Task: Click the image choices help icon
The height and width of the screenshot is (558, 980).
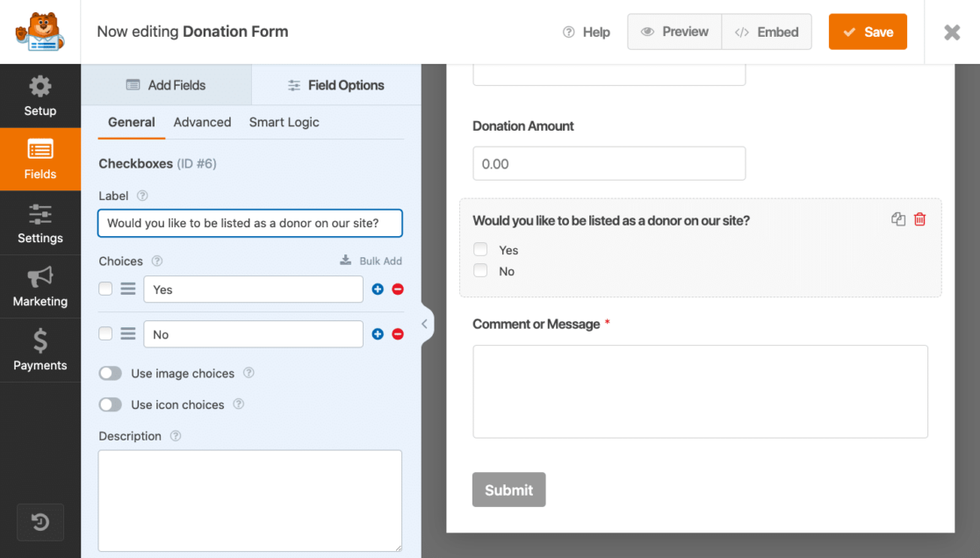Action: coord(249,373)
